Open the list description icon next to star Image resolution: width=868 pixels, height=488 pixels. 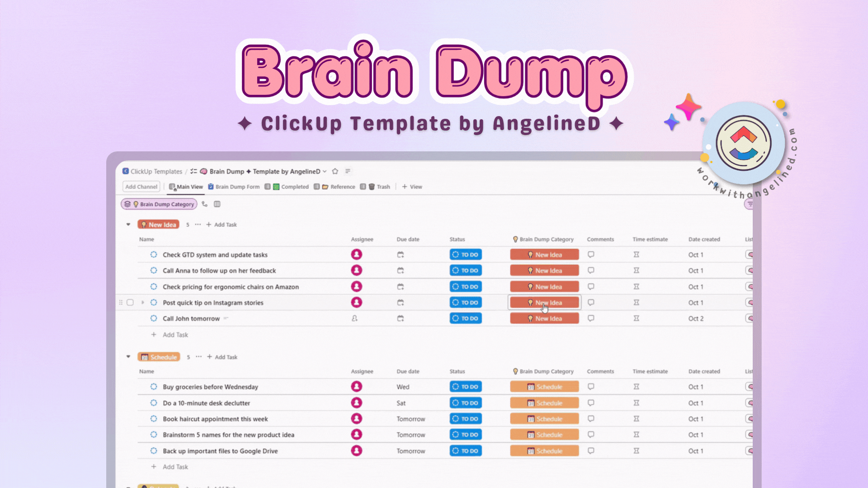[348, 171]
